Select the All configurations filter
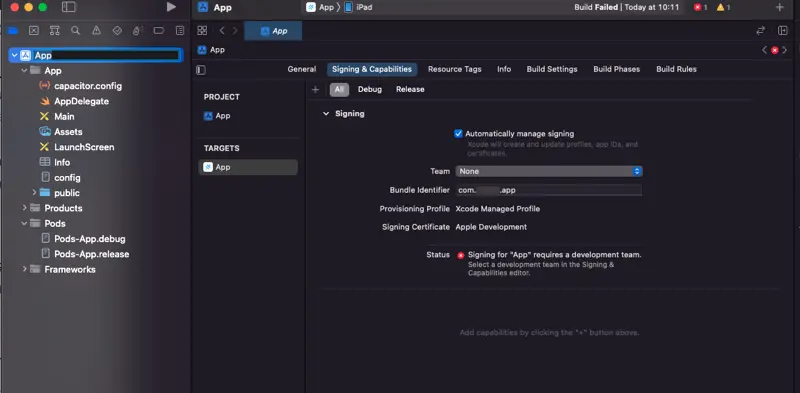800x393 pixels. pyautogui.click(x=339, y=89)
